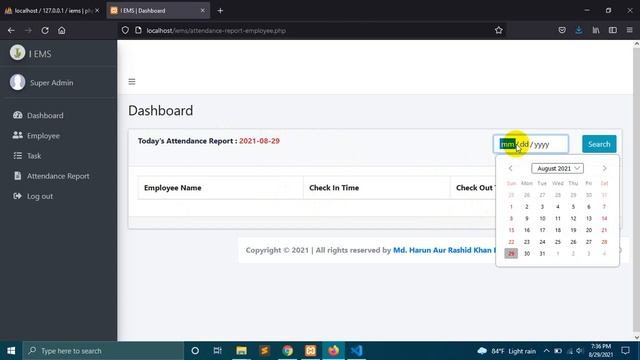Open the Md. Harun Aur Rashid Khan link

tap(444, 250)
